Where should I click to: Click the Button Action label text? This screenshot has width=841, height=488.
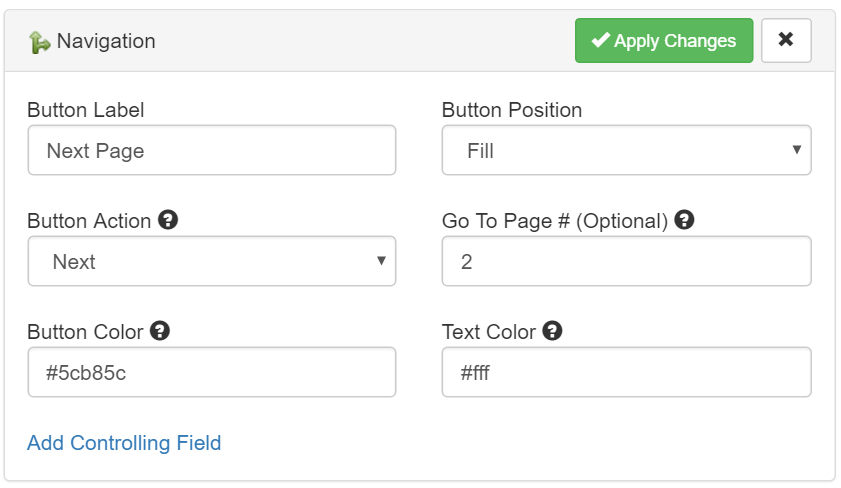click(89, 221)
